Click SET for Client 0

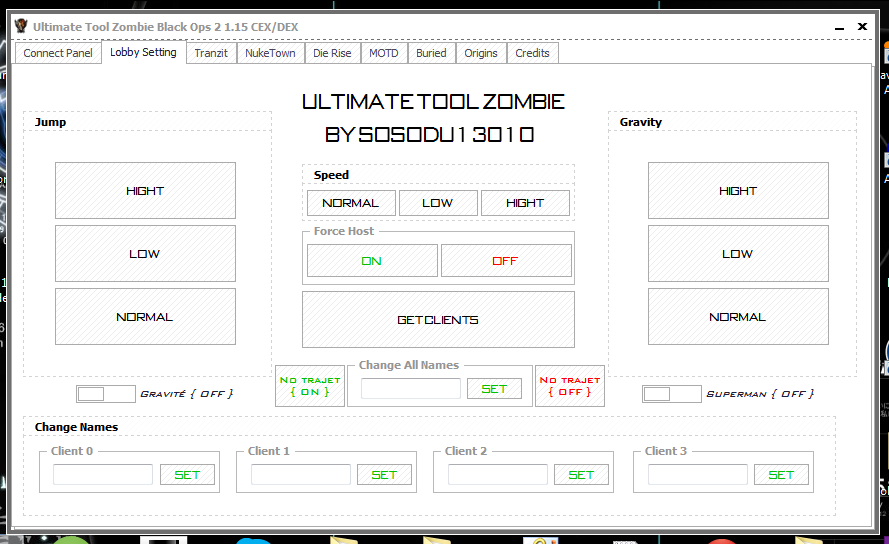187,474
